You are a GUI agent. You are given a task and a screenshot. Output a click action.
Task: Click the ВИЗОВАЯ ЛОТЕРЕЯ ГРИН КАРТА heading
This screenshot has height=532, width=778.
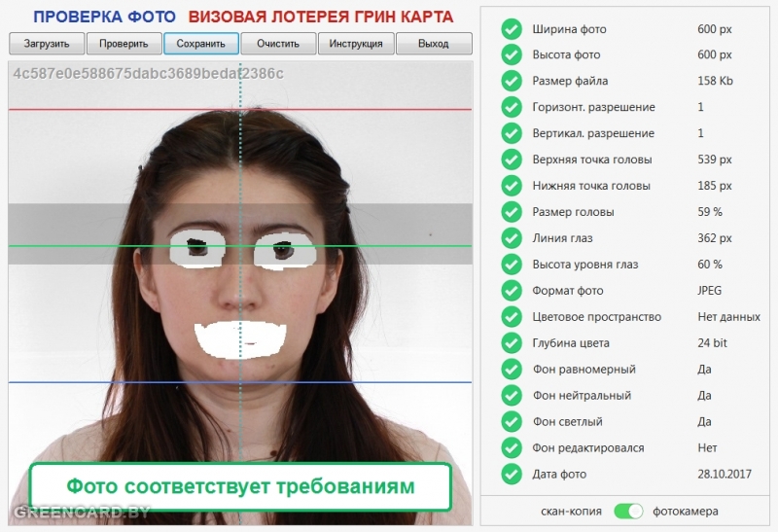coord(321,17)
